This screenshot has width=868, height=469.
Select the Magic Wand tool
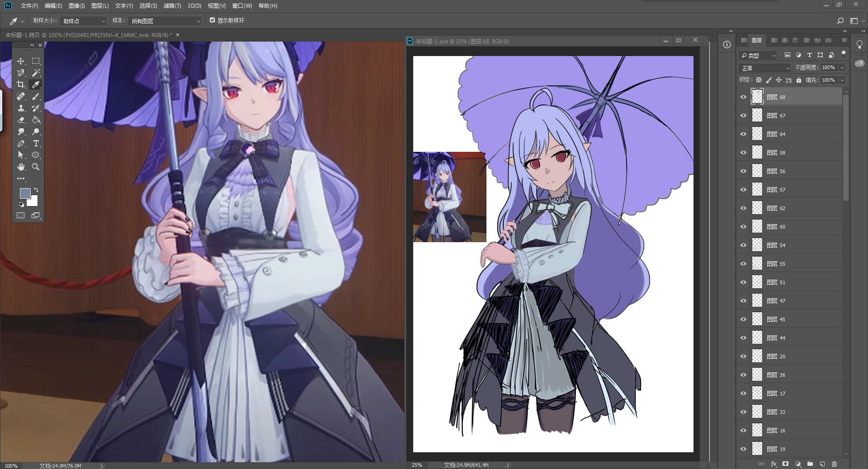tap(36, 73)
